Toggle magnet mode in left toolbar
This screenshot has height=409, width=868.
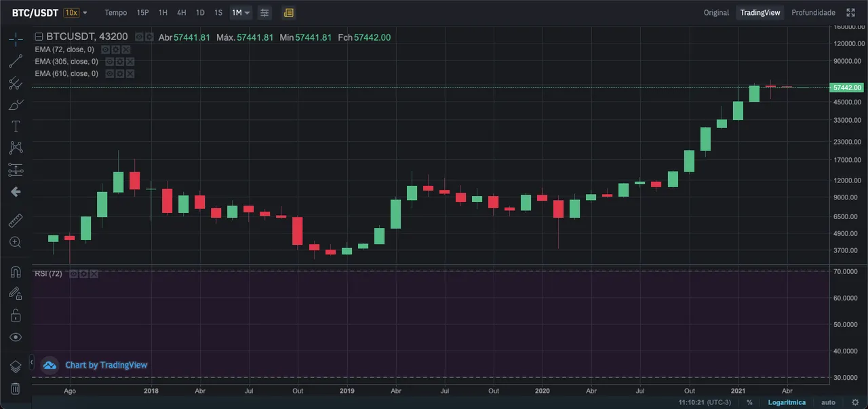click(16, 272)
